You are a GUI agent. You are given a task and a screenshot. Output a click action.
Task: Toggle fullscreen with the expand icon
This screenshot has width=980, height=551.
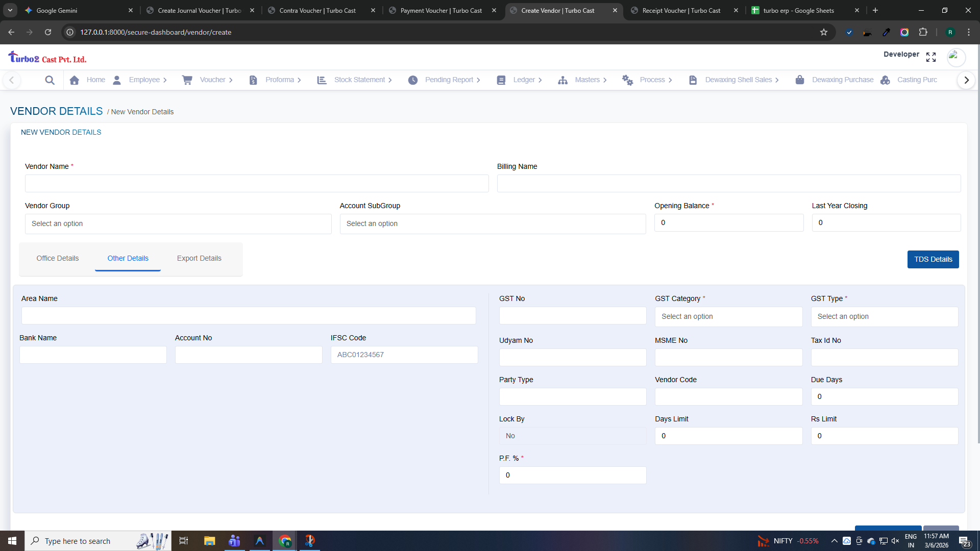tap(931, 57)
